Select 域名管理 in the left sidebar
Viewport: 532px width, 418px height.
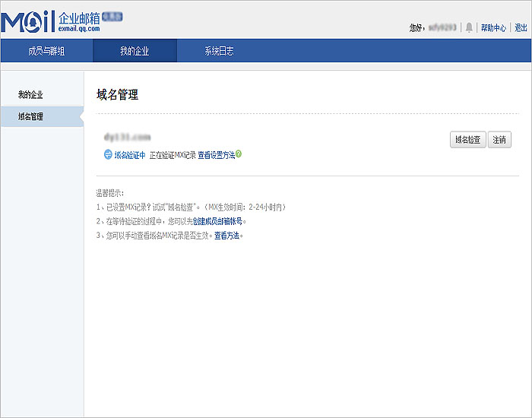coord(31,117)
